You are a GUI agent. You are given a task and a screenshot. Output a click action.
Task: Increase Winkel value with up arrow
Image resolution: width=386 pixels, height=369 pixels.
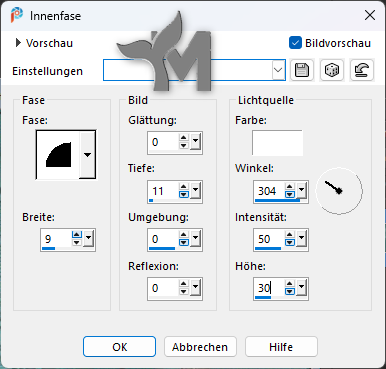point(290,187)
